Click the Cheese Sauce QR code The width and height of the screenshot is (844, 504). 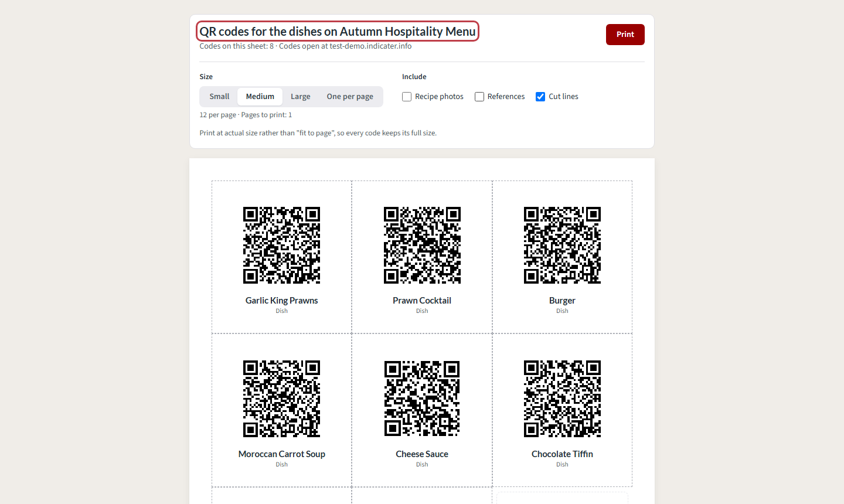tap(422, 399)
